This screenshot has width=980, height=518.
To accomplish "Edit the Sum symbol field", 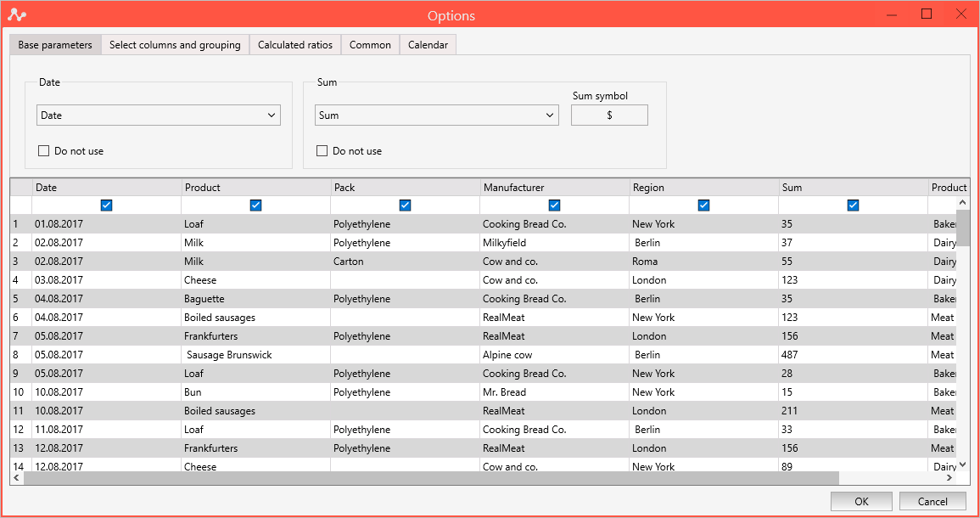I will coord(609,115).
